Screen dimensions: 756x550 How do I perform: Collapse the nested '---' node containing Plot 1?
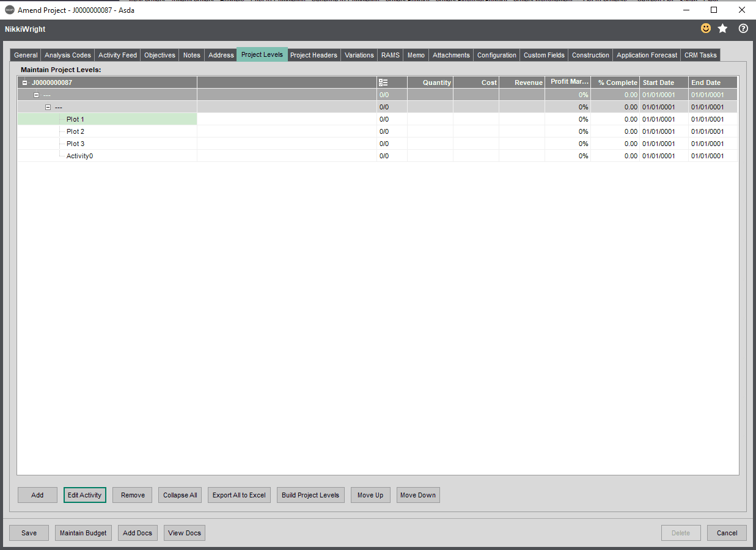click(48, 107)
